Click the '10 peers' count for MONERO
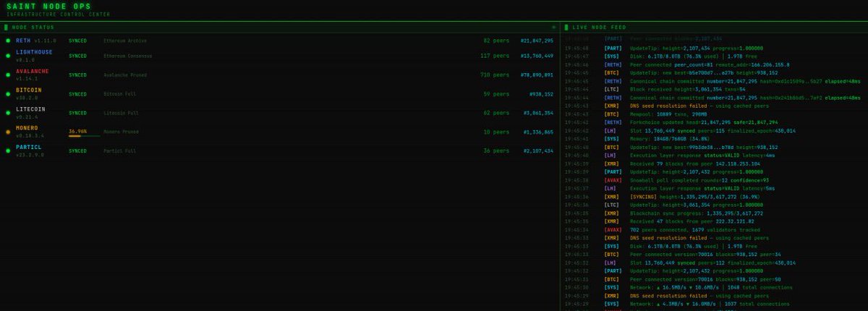 pyautogui.click(x=497, y=132)
